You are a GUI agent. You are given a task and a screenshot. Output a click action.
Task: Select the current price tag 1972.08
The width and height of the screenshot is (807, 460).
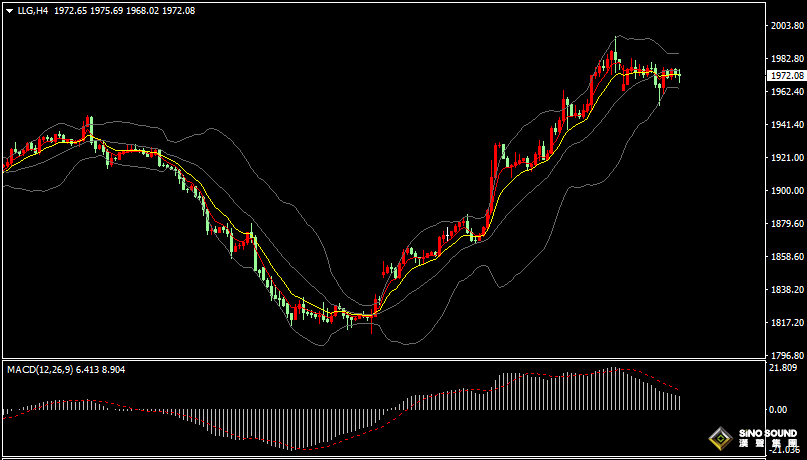point(786,76)
